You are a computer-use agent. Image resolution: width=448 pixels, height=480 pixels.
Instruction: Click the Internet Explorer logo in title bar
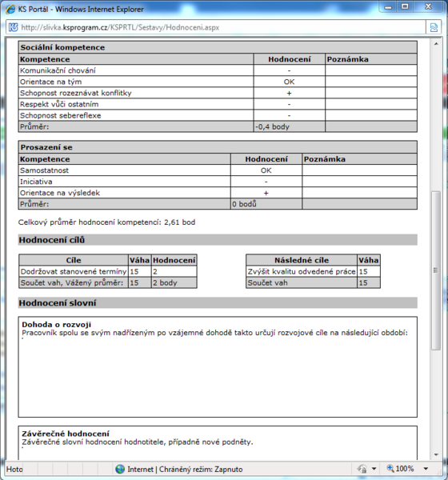tap(10, 9)
